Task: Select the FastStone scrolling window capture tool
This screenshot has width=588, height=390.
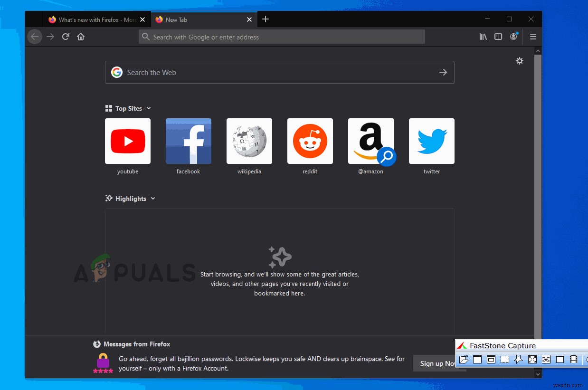Action: (x=546, y=360)
